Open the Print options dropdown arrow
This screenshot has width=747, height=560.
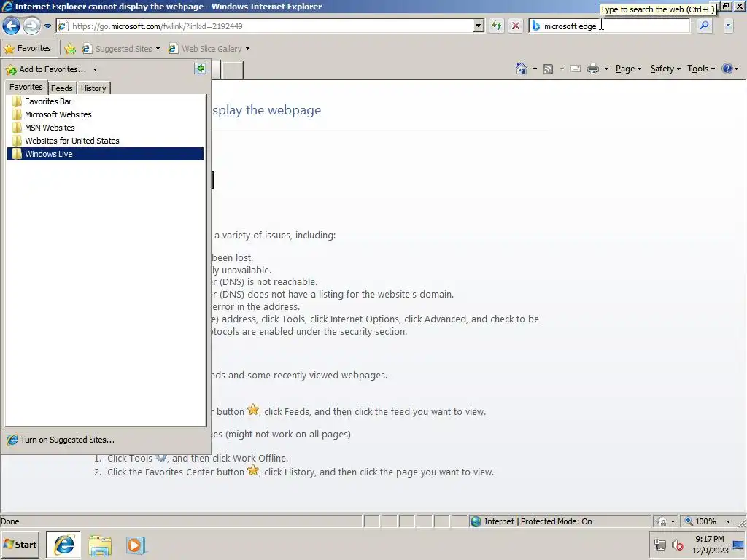click(x=606, y=69)
